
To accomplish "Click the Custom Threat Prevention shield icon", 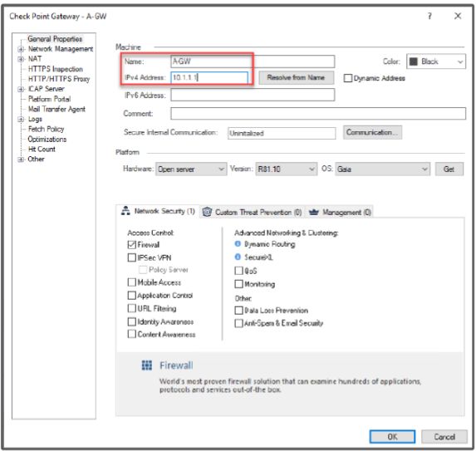I will (x=207, y=212).
